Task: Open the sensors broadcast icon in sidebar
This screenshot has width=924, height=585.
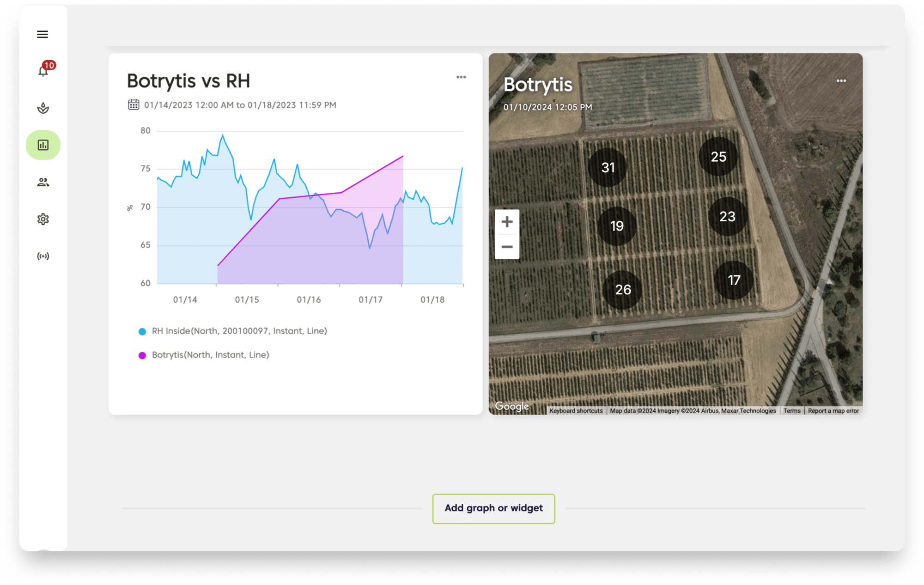Action: pos(43,256)
